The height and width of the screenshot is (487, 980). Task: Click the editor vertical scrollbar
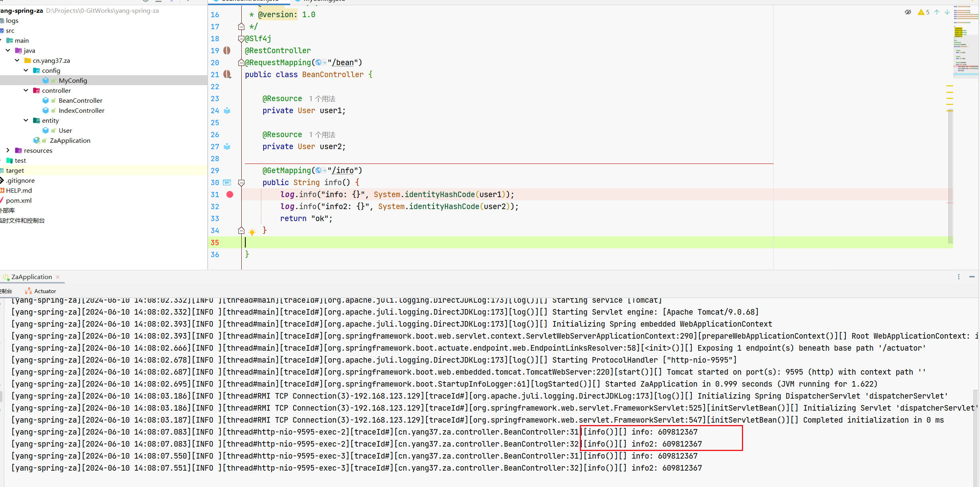pos(950,176)
